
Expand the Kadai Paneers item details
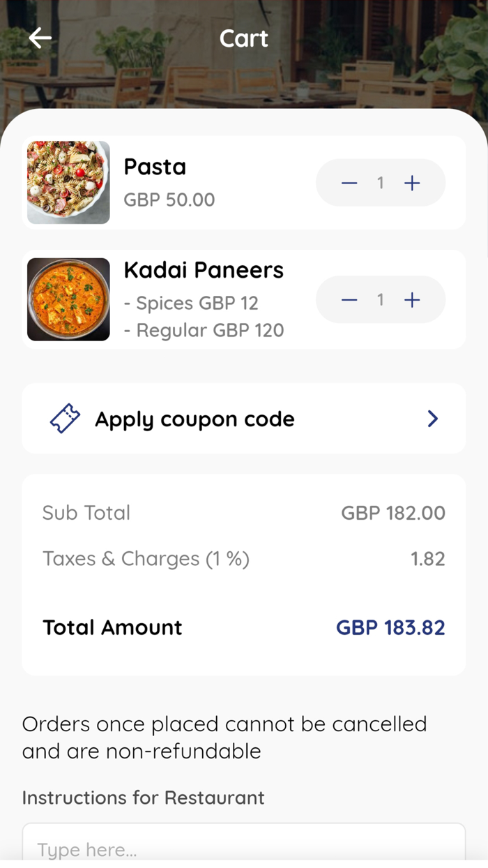tap(204, 299)
